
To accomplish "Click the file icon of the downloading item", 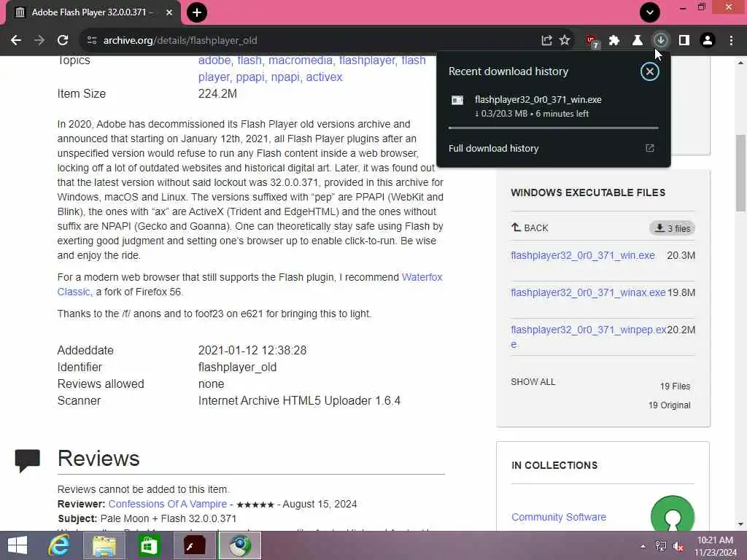I will pos(457,100).
